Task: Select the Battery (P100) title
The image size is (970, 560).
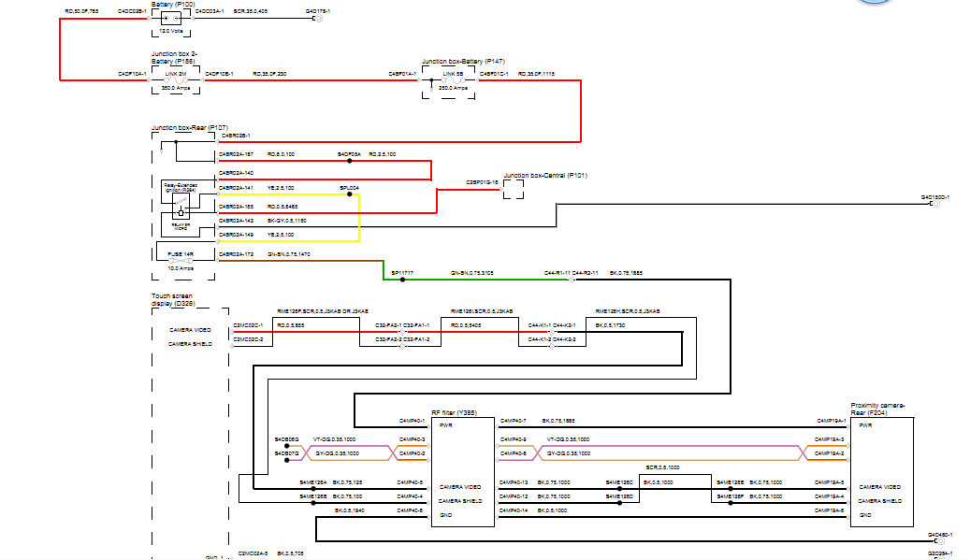Action: coord(173,5)
